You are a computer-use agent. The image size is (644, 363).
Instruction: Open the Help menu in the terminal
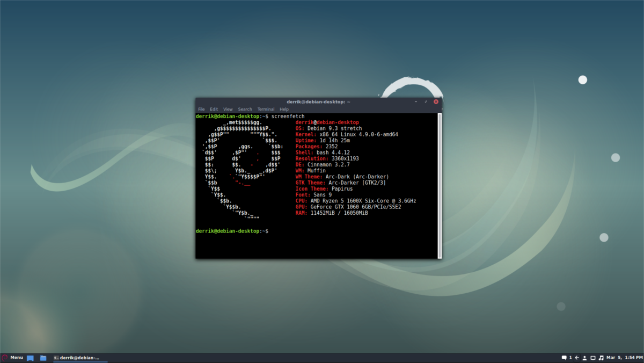coord(284,108)
